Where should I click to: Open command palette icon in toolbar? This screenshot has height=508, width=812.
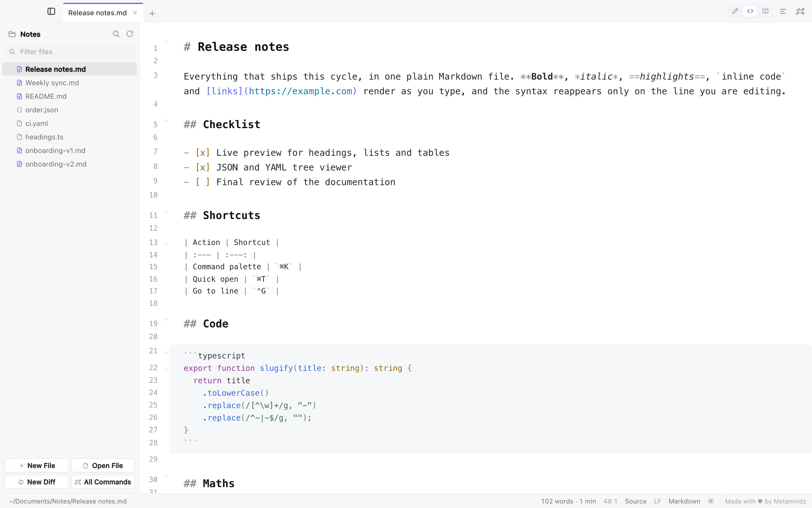click(x=800, y=11)
